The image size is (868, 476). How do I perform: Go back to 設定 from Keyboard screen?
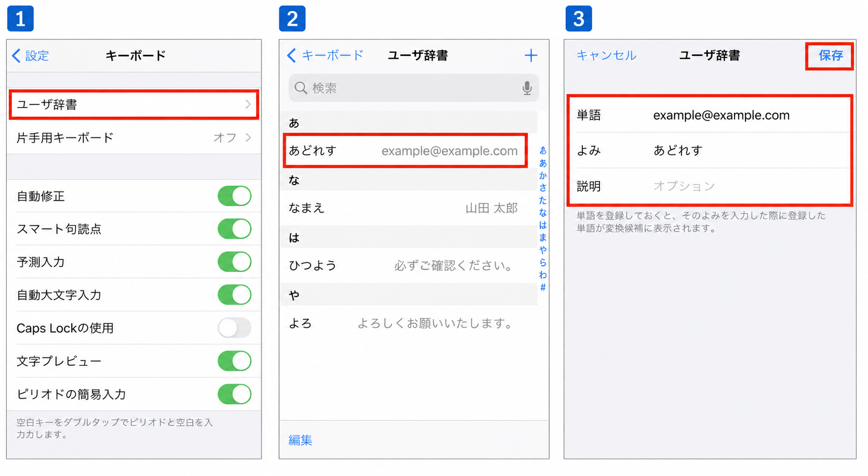30,55
